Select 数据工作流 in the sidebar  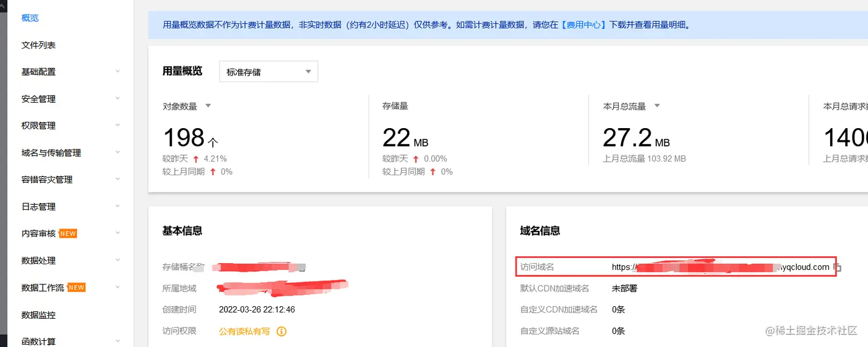(42, 287)
